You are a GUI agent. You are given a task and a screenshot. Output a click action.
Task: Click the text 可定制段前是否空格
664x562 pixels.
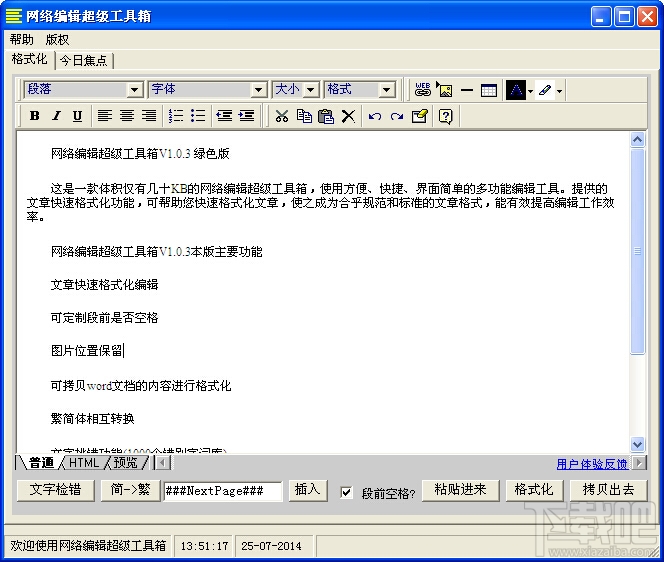pos(105,318)
